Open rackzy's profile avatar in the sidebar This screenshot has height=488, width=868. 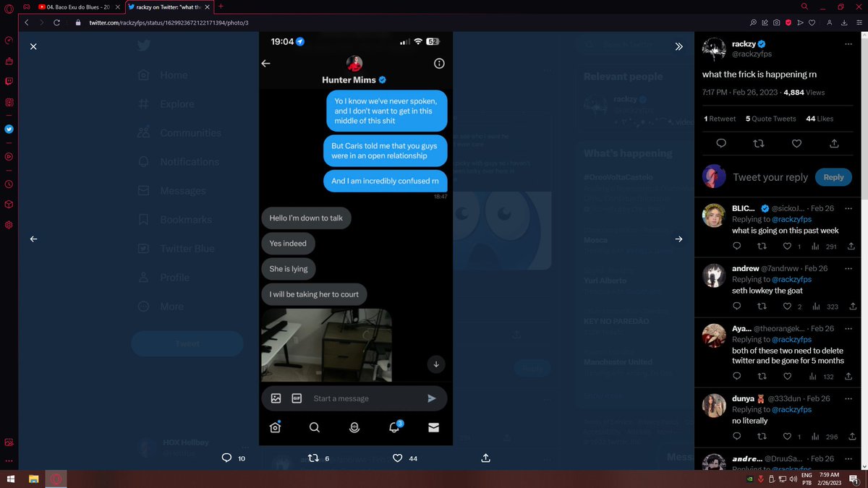click(x=715, y=49)
